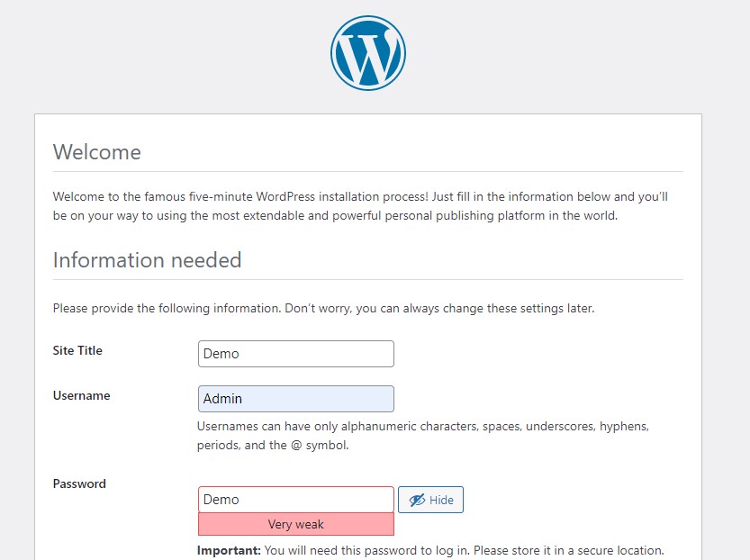Click the Very weak password strength bar
The image size is (750, 560).
point(295,524)
